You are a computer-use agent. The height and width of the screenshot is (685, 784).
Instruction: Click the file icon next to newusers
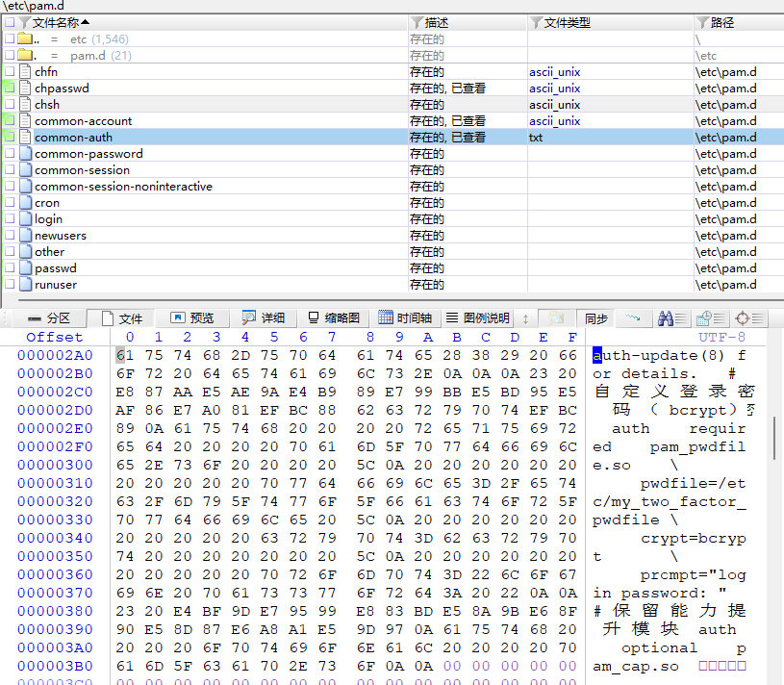25,235
